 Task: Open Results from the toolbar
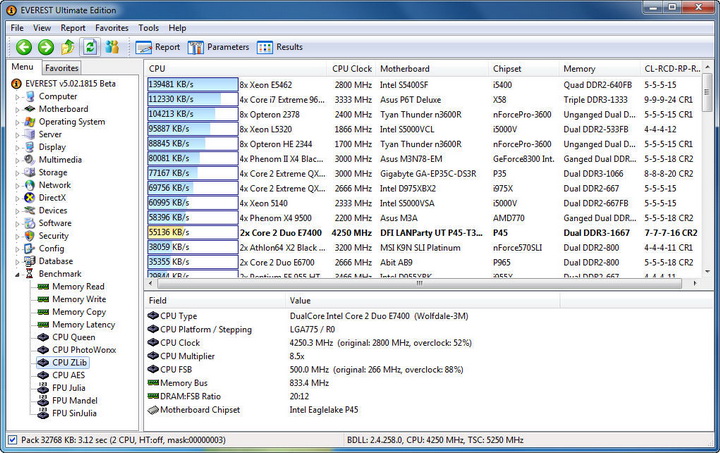pos(280,47)
